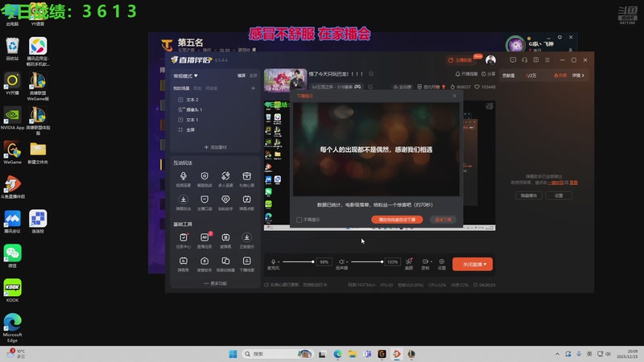This screenshot has height=362, width=644.
Task: Switch to the 横屏 landscape tab
Action: (x=242, y=76)
